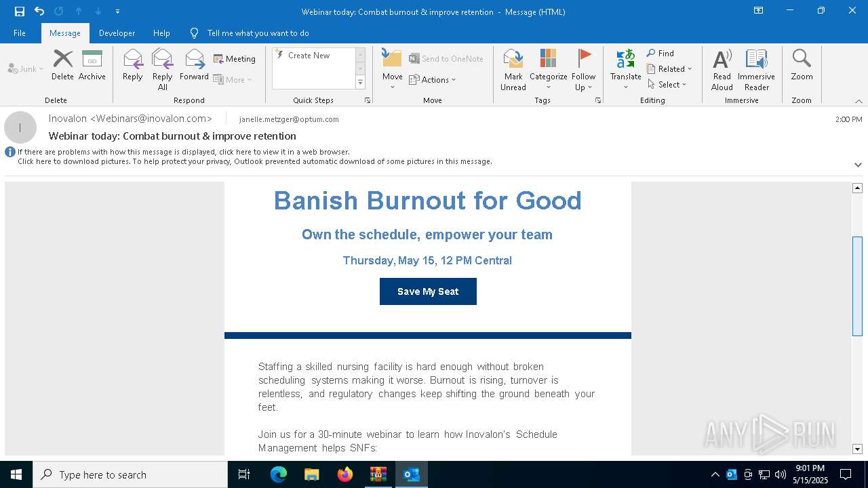Image resolution: width=868 pixels, height=488 pixels.
Task: Click the Banish Burnout for Good heading
Action: [428, 201]
